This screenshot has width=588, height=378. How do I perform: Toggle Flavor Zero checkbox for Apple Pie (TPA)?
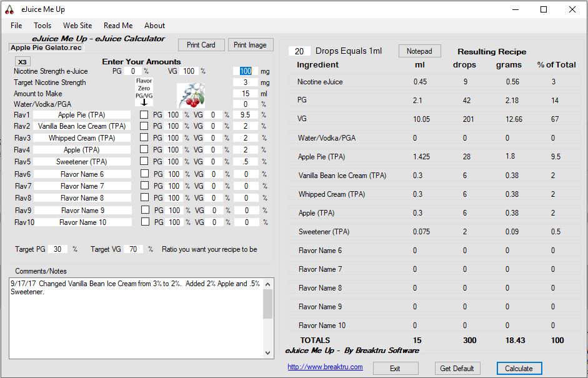(144, 115)
